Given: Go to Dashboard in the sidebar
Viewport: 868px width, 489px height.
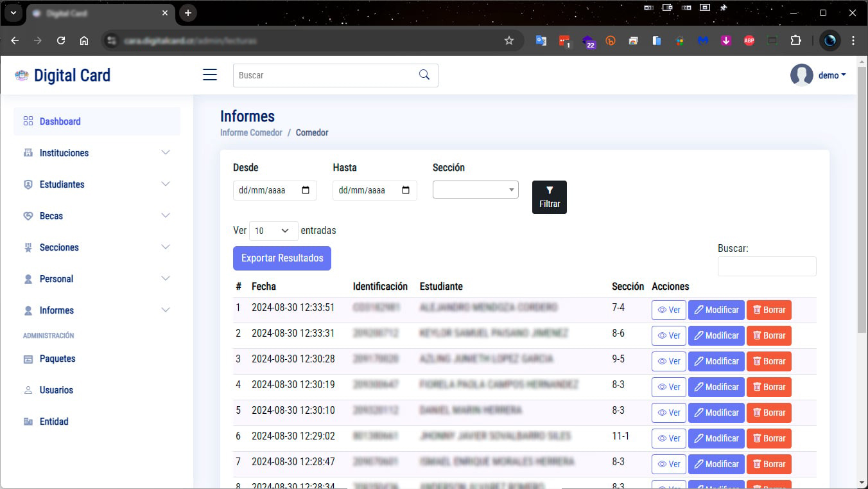Looking at the screenshot, I should pyautogui.click(x=60, y=121).
